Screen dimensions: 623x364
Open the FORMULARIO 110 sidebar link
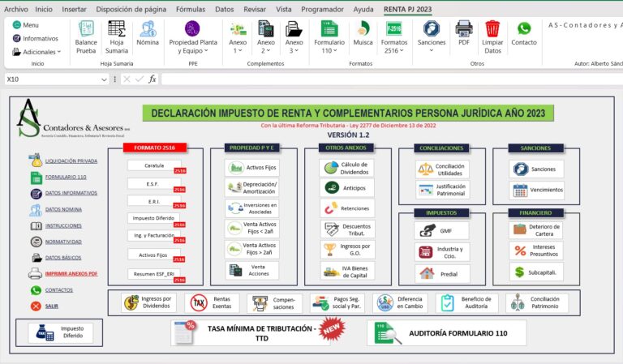pyautogui.click(x=66, y=177)
